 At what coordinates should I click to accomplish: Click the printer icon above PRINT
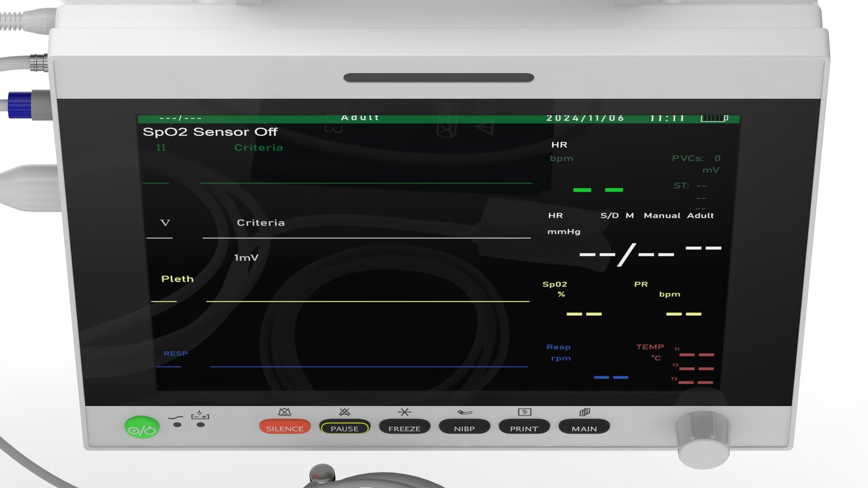pos(524,412)
